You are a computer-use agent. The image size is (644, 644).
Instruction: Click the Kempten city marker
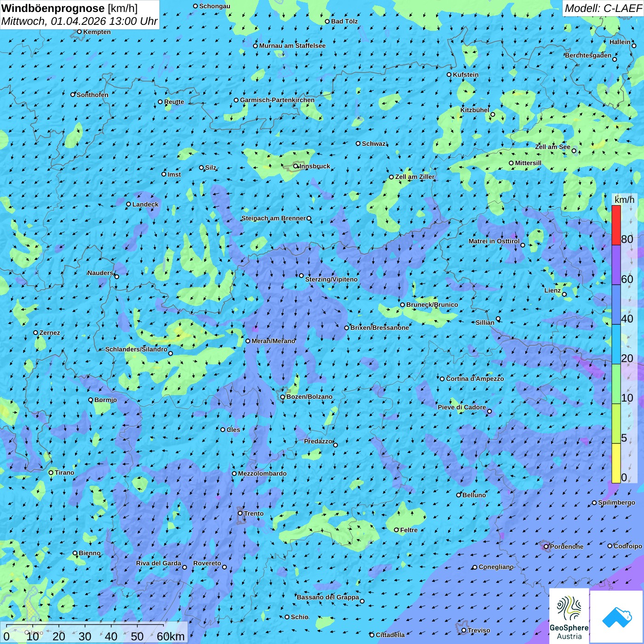point(79,32)
